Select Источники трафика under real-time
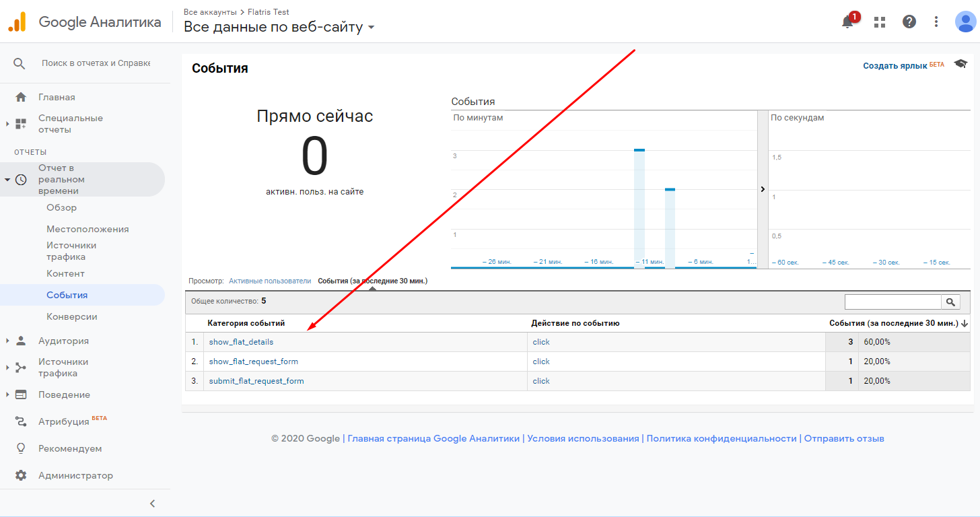 point(71,251)
